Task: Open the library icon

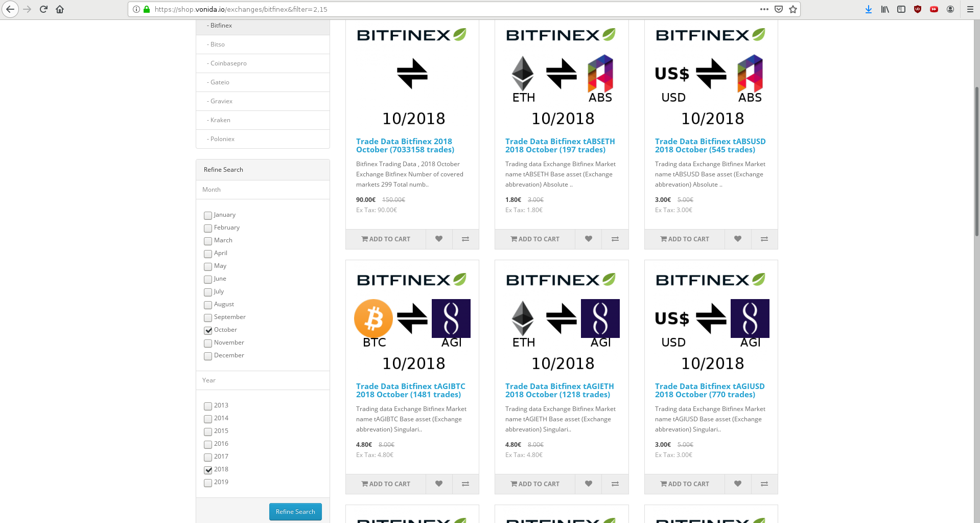Action: point(885,9)
